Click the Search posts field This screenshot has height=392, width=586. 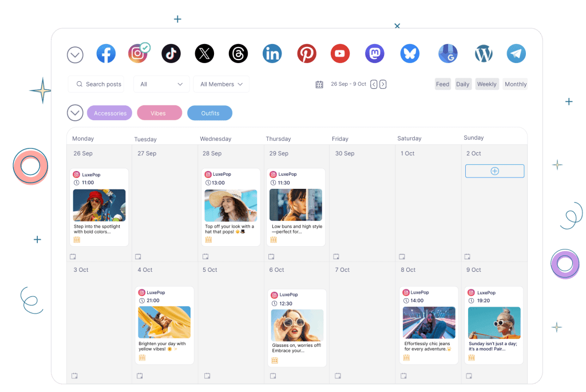coord(96,84)
